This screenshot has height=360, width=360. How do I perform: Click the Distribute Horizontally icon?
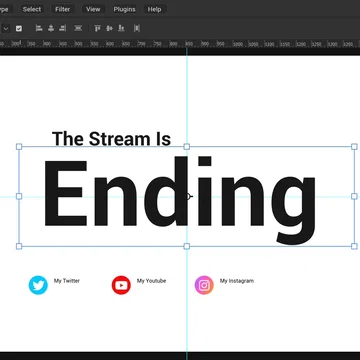click(x=137, y=28)
